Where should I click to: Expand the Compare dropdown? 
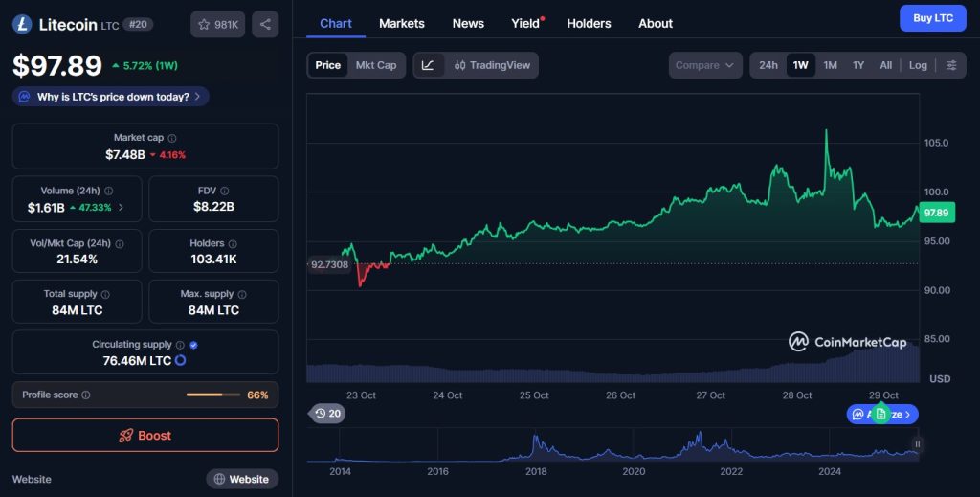point(705,65)
